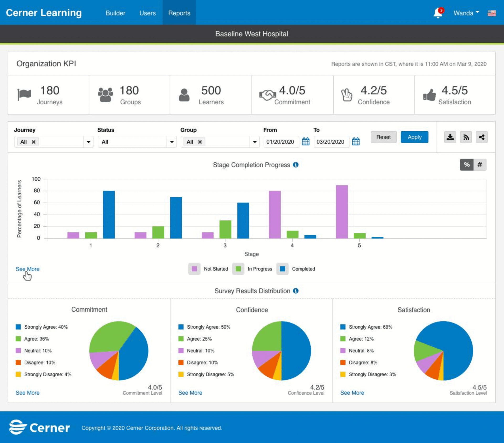The height and width of the screenshot is (443, 504).
Task: Click the share icon
Action: (x=482, y=137)
